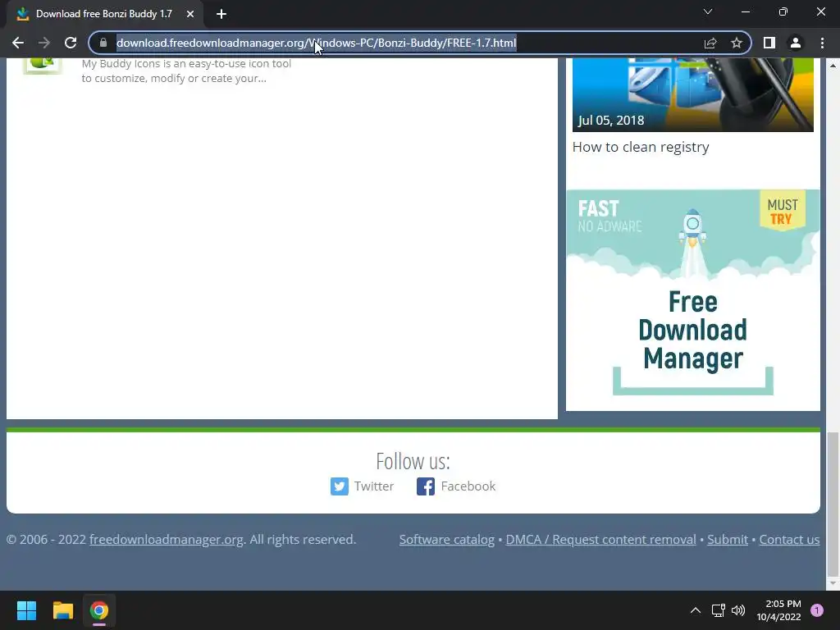
Task: Go back to the previous page
Action: point(18,43)
